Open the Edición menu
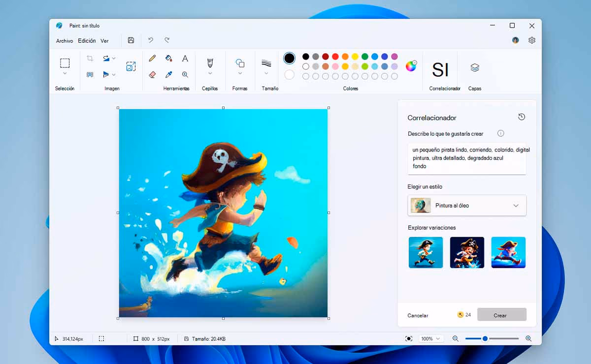The width and height of the screenshot is (591, 364). [87, 41]
